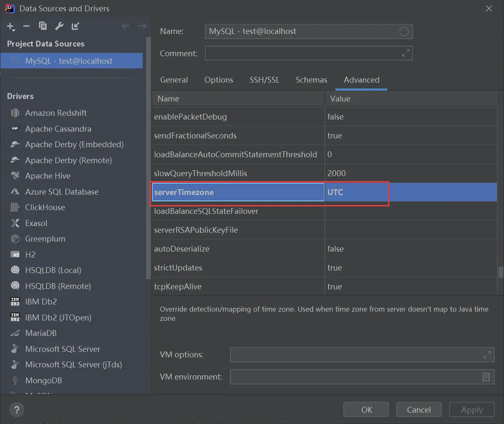Select the enablePacketDebug property row
This screenshot has height=424, width=504.
(324, 117)
